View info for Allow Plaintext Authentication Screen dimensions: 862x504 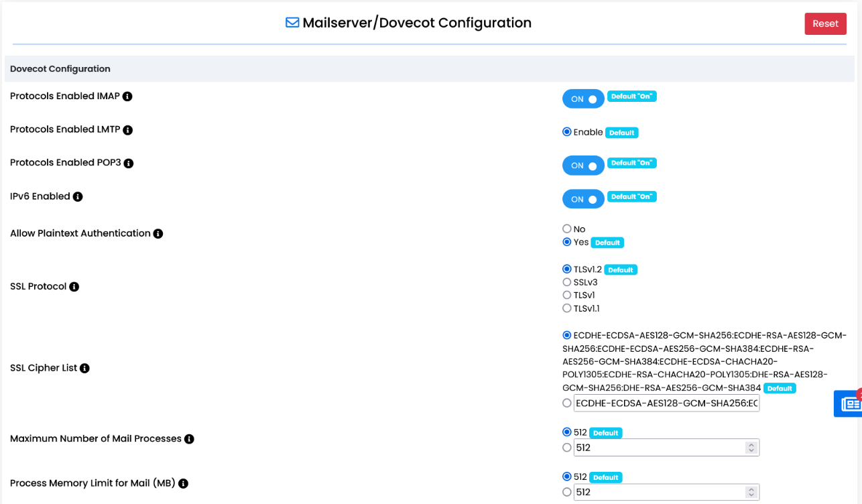point(158,233)
